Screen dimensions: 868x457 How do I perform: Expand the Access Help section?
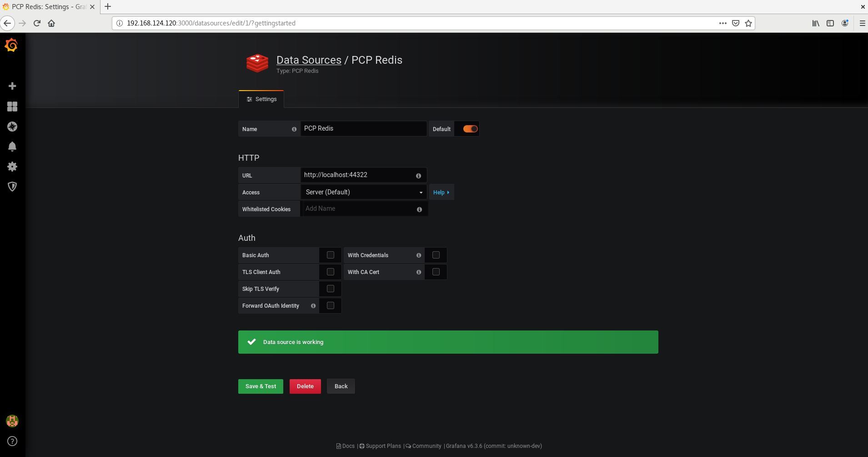tap(442, 193)
